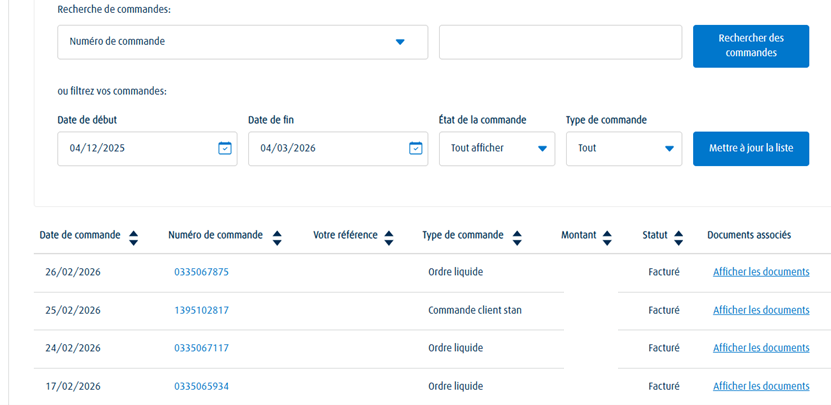Show documents for order 0335065934
Image resolution: width=831 pixels, height=405 pixels.
tap(761, 386)
